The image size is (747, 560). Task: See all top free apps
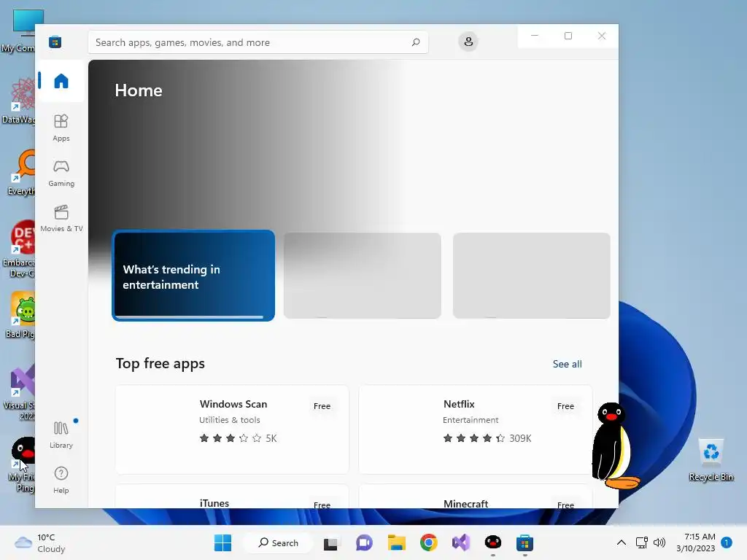coord(567,364)
